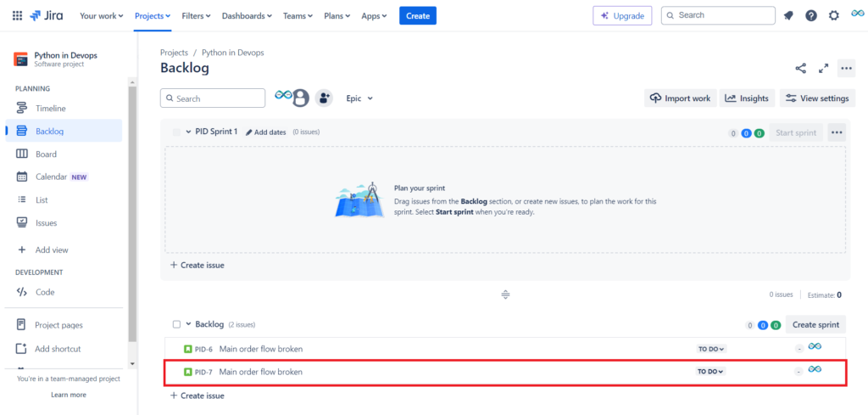Click the Projects breadcrumb link
Viewport: 868px width, 415px height.
point(174,53)
